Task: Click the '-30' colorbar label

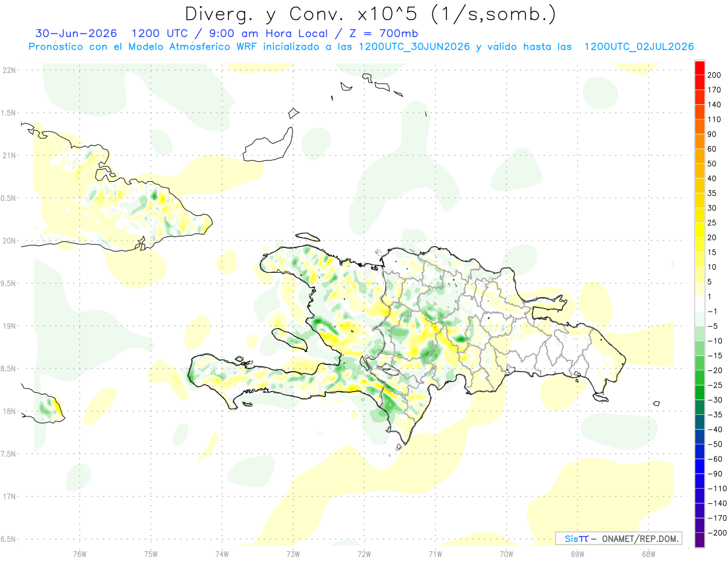Action: 715,400
